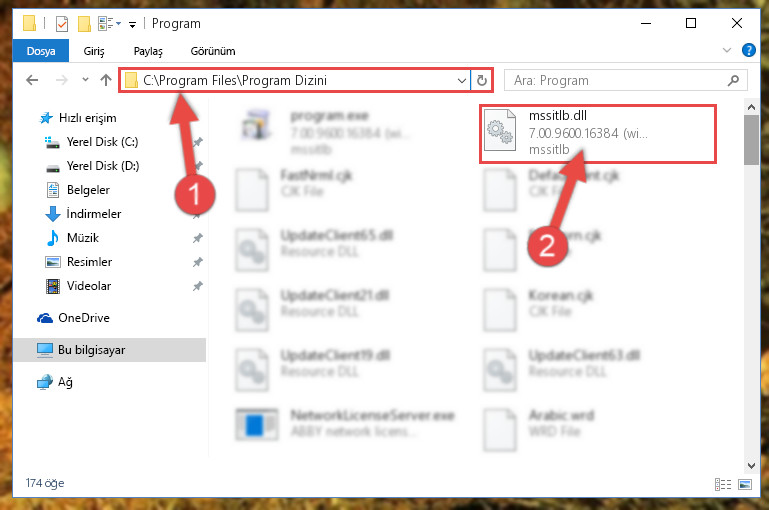This screenshot has width=769, height=510.
Task: Click the search magnifier icon
Action: 734,80
